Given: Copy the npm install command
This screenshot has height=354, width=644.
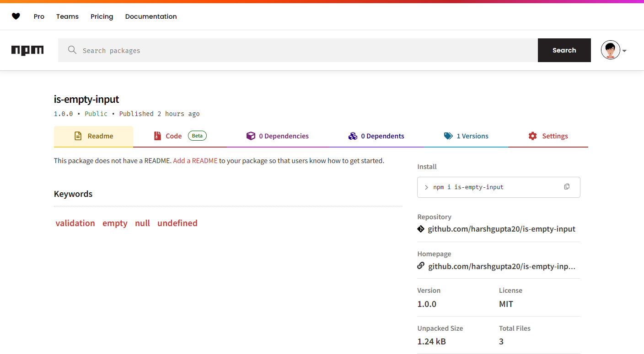Looking at the screenshot, I should pyautogui.click(x=567, y=187).
